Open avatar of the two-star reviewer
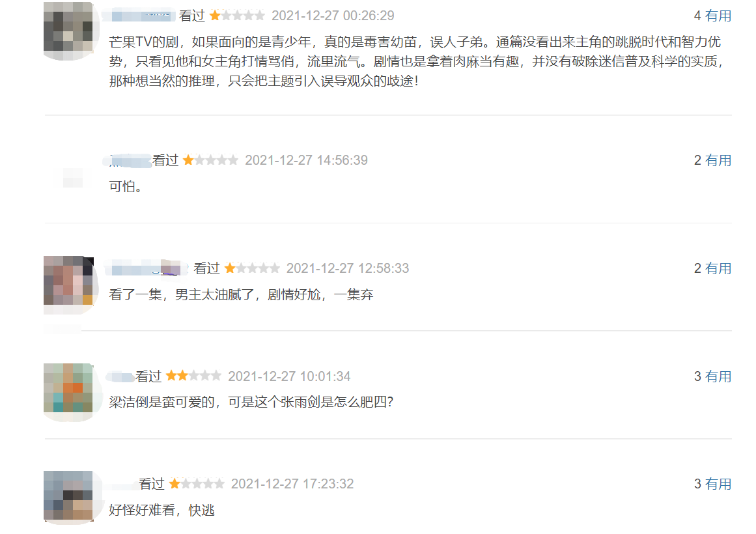Viewport: 756px width, 534px height. tap(68, 388)
